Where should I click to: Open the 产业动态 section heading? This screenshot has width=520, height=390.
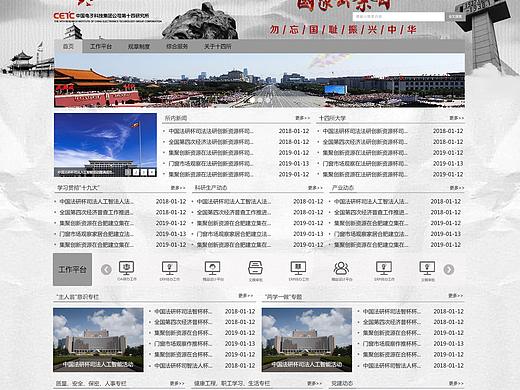(343, 188)
